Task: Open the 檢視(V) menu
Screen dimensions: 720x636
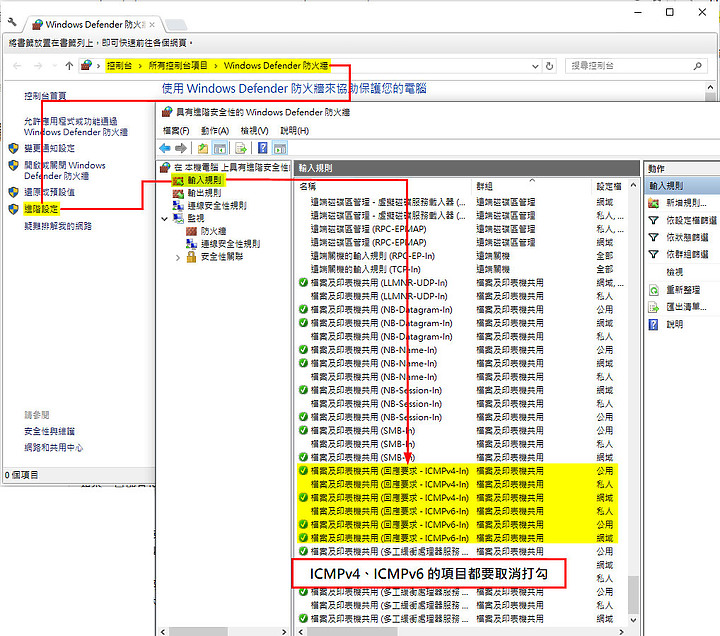Action: click(254, 131)
